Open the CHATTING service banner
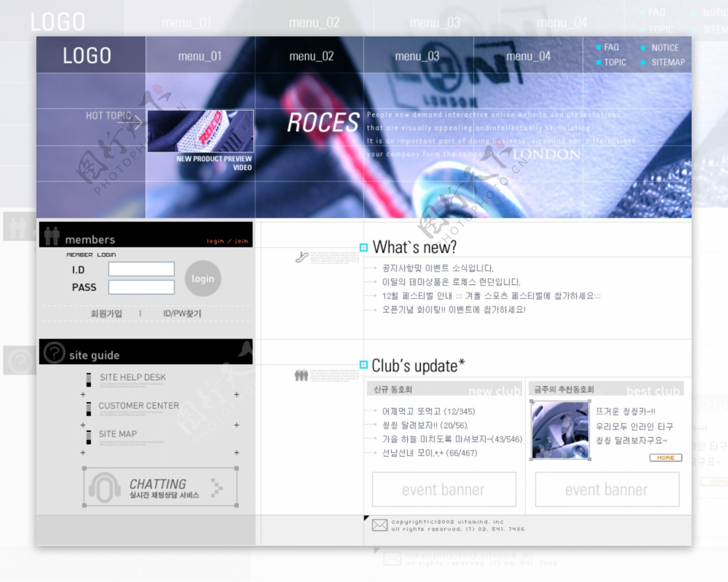This screenshot has height=582, width=728. pyautogui.click(x=161, y=487)
